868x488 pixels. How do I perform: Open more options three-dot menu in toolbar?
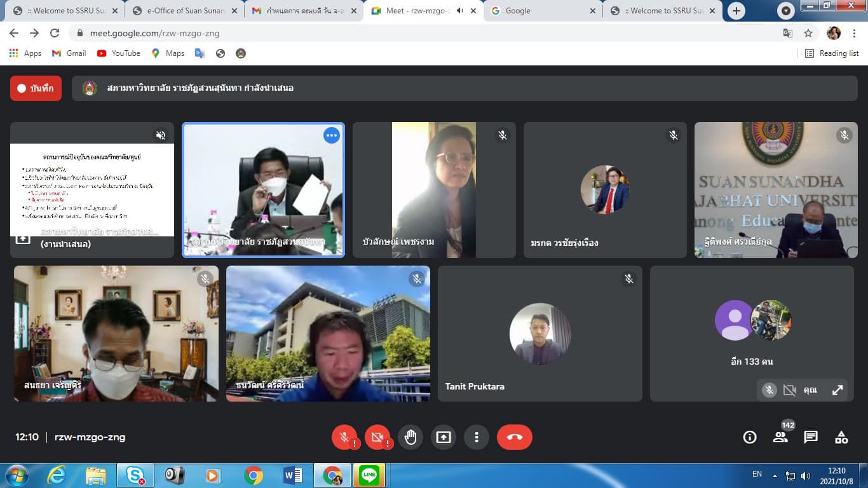point(476,437)
